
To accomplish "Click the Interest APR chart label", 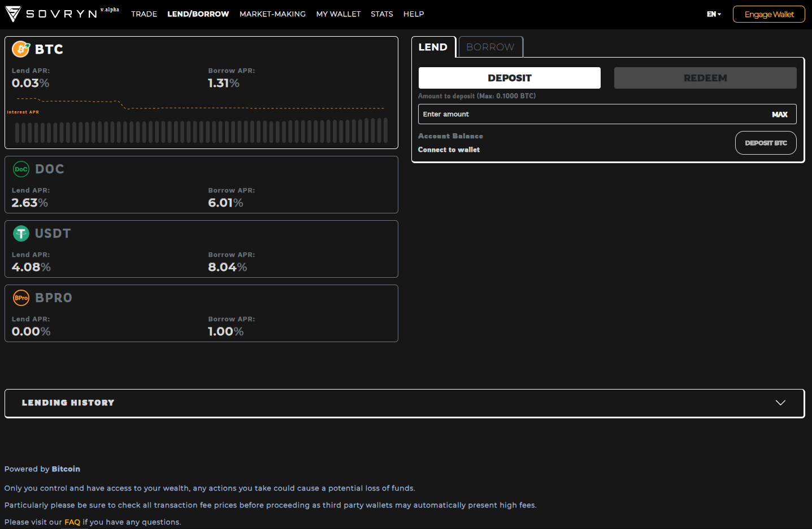I will (x=23, y=112).
